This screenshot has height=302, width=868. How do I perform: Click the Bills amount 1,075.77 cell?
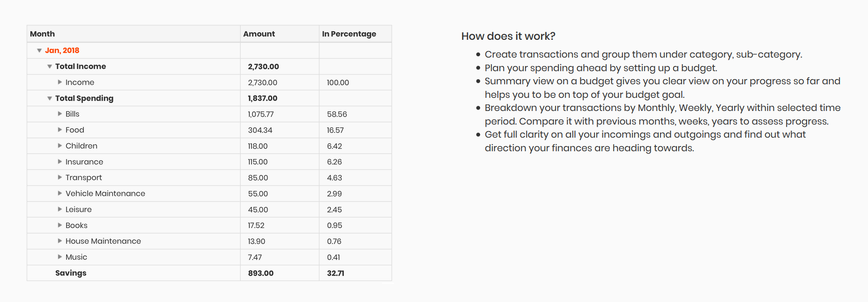(280, 114)
